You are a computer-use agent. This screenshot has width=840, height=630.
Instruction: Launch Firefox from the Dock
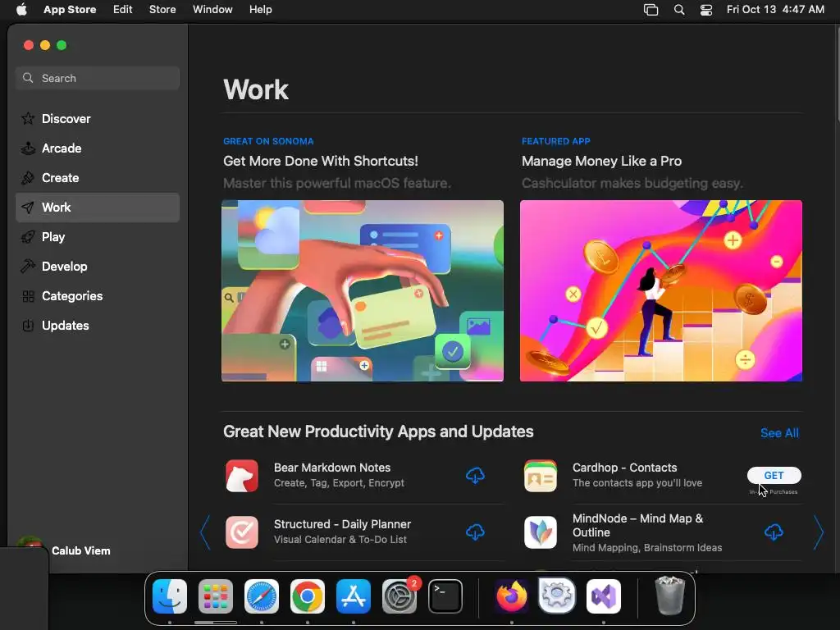coord(512,596)
